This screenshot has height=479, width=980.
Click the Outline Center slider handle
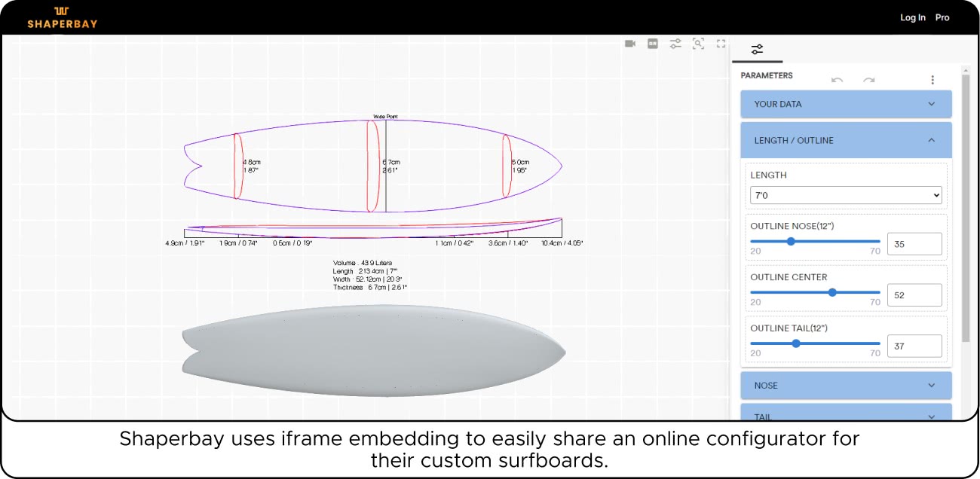tap(832, 292)
